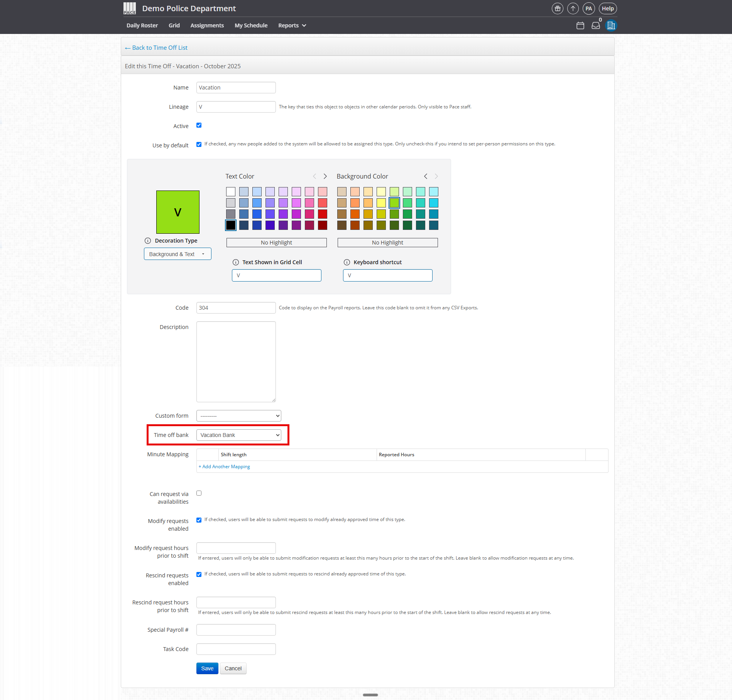This screenshot has width=732, height=700.
Task: Focus the Keyboard shortcut field
Action: [388, 275]
